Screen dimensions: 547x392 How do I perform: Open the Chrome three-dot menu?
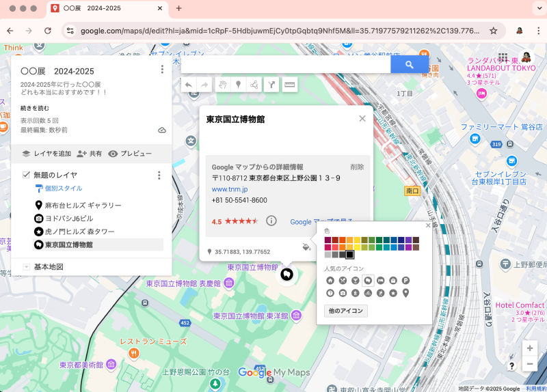539,31
